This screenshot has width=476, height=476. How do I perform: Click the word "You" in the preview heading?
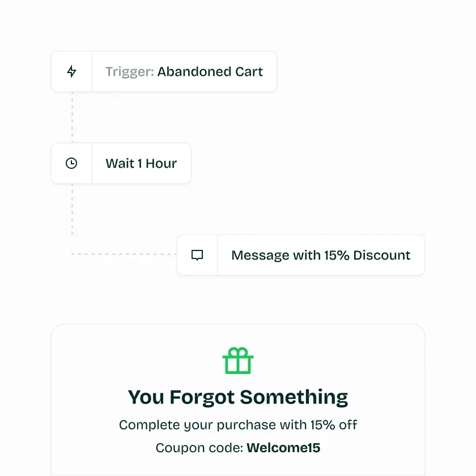pyautogui.click(x=146, y=397)
